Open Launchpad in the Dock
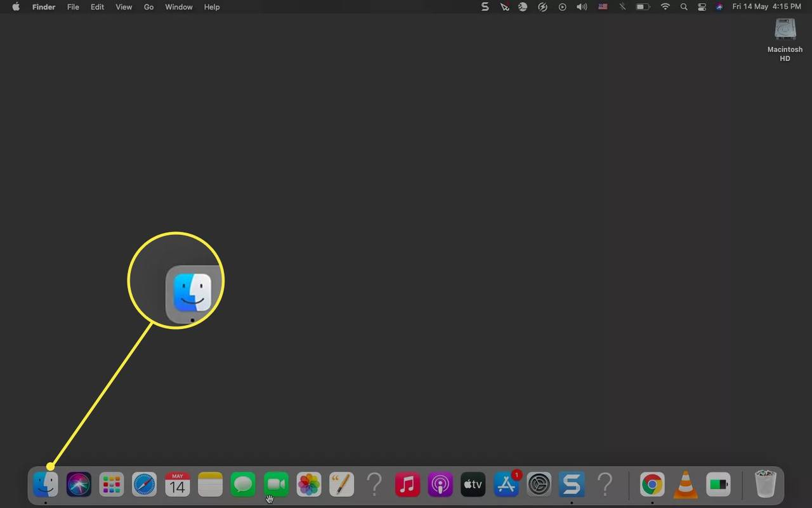The height and width of the screenshot is (508, 812). click(112, 485)
